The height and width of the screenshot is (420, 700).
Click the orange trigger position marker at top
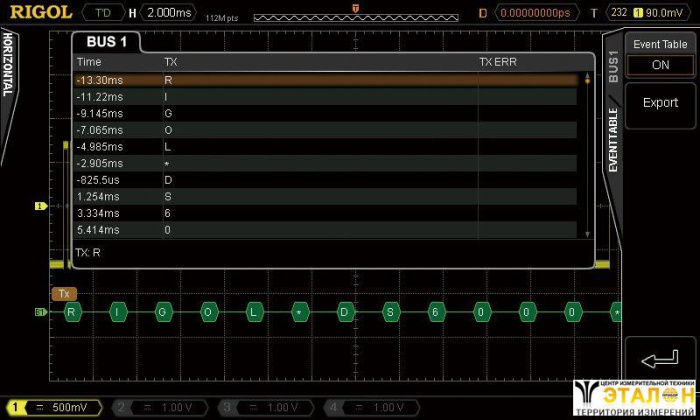[354, 8]
